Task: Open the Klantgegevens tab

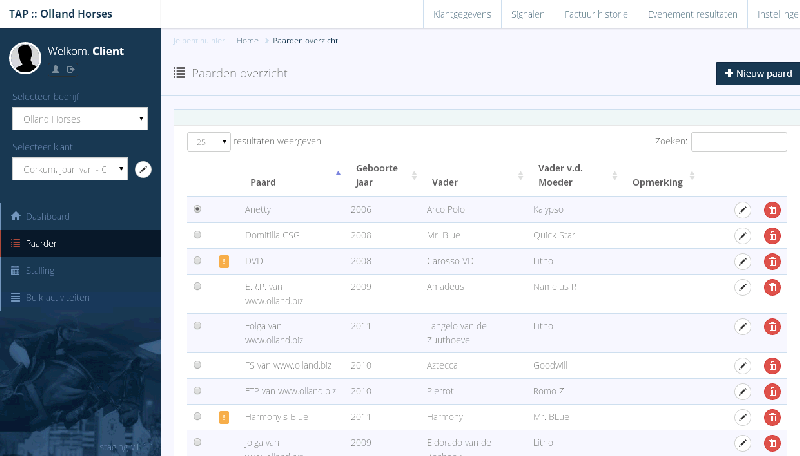Action: coord(462,14)
